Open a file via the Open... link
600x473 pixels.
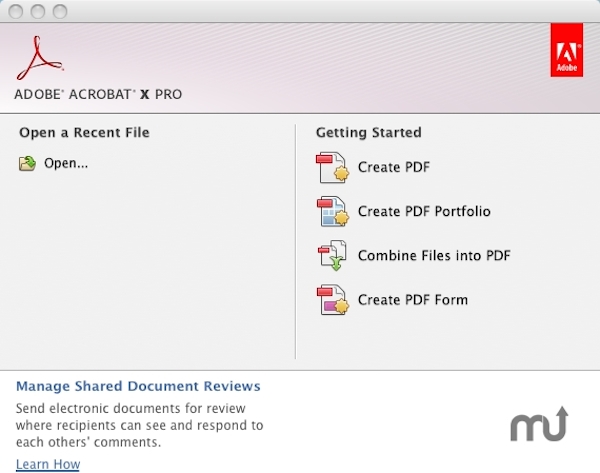pyautogui.click(x=66, y=163)
